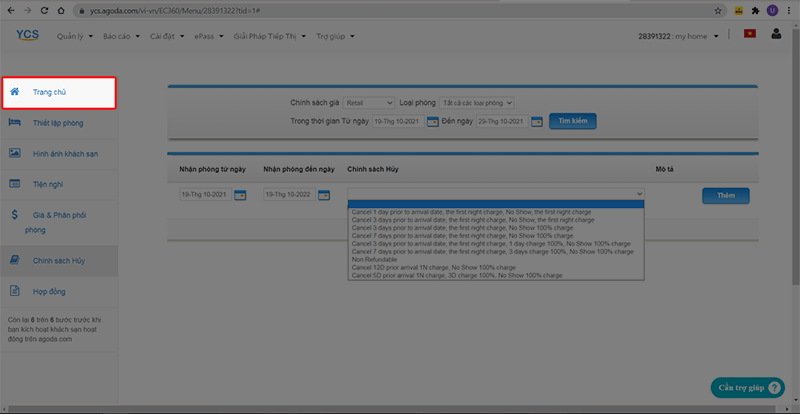Open calendar for Nhận phòng từ ngày

[240, 195]
